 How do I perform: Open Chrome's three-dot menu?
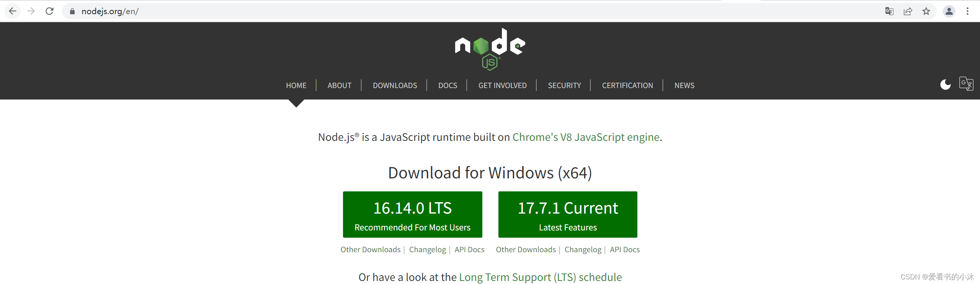[967, 11]
